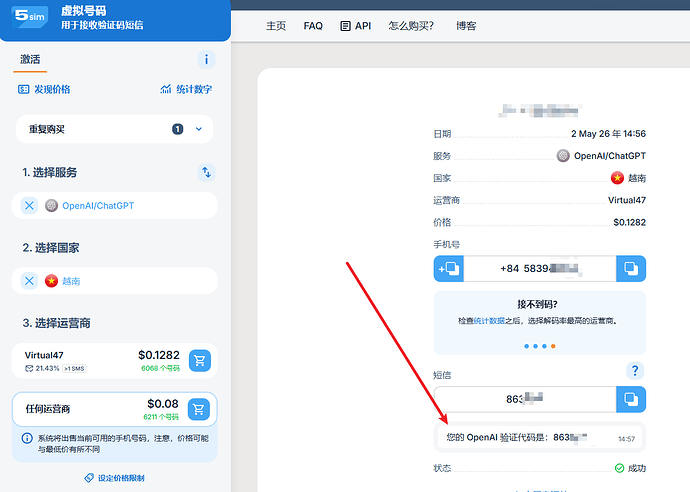Open the FAQ page
Screen dimensions: 690x492
click(x=313, y=26)
